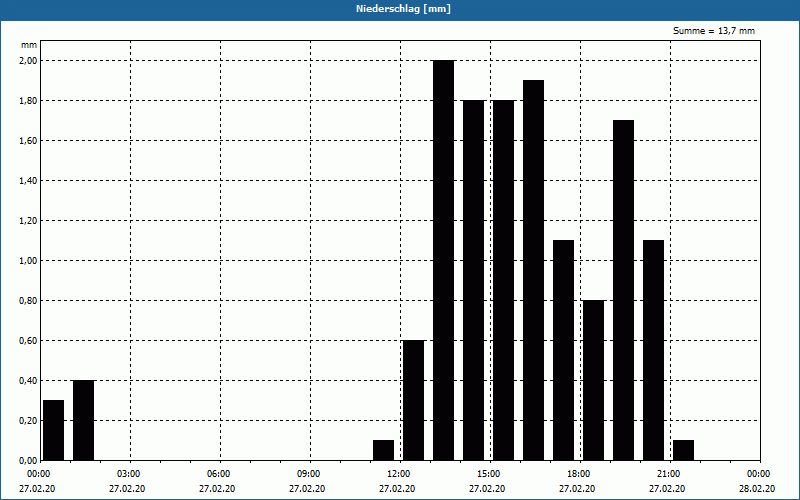
Task: Click the 0,40 y-axis label
Action: point(29,381)
